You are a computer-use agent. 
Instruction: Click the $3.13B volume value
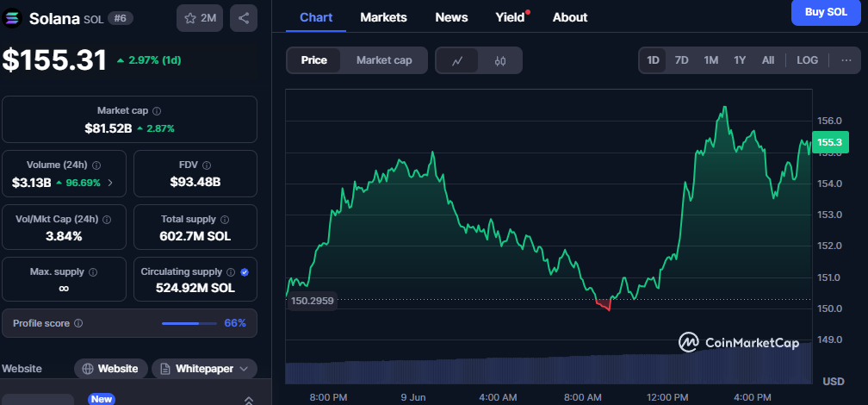32,183
